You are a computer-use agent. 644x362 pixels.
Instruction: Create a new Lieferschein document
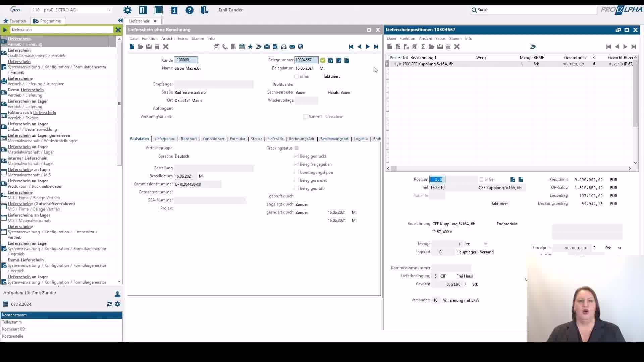tap(132, 47)
